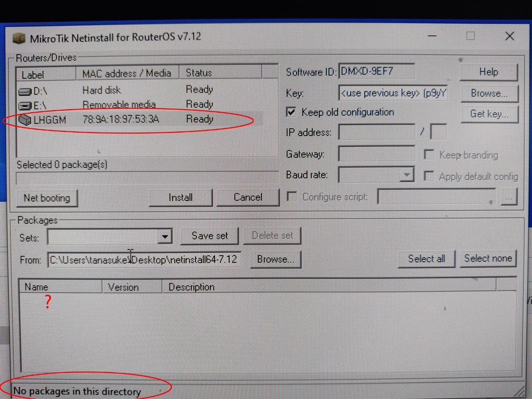Click the Netinstall app icon in title bar
This screenshot has width=532, height=399.
point(19,37)
